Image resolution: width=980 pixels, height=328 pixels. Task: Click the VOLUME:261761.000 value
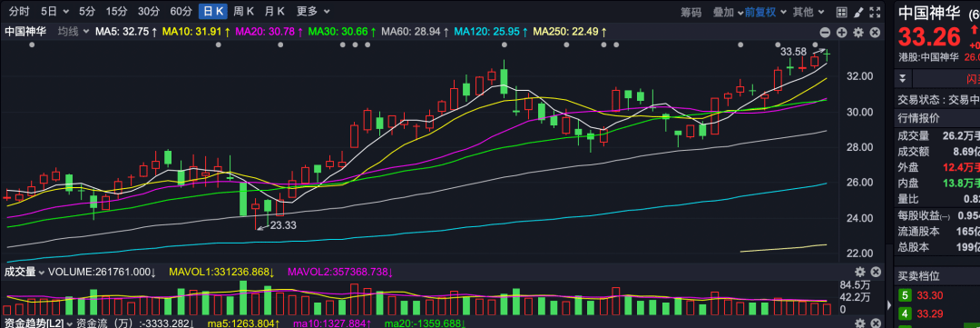pos(102,272)
